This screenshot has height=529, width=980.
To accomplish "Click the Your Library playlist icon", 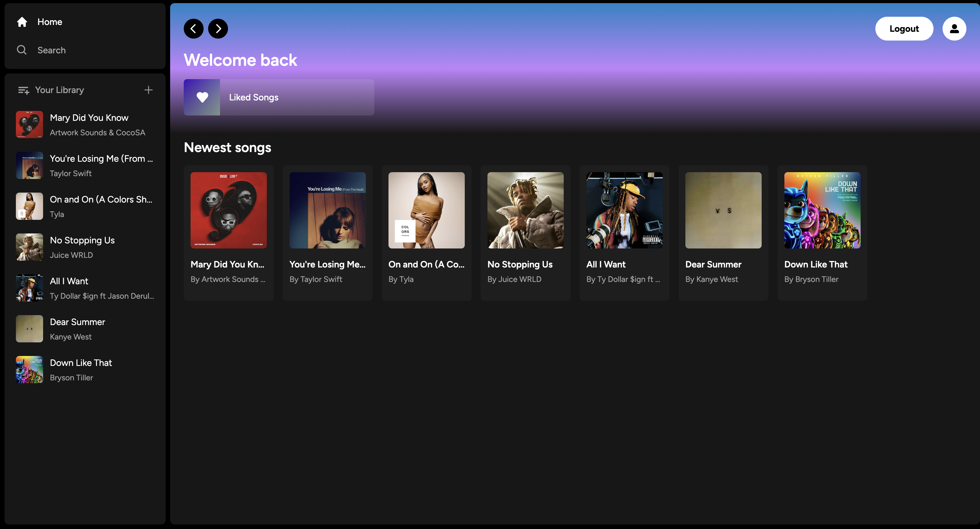I will point(24,90).
